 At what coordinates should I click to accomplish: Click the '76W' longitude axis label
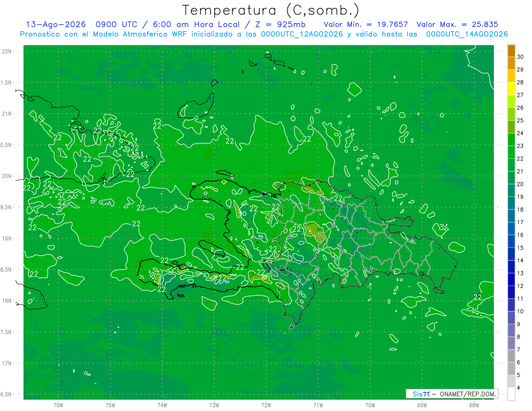click(58, 405)
